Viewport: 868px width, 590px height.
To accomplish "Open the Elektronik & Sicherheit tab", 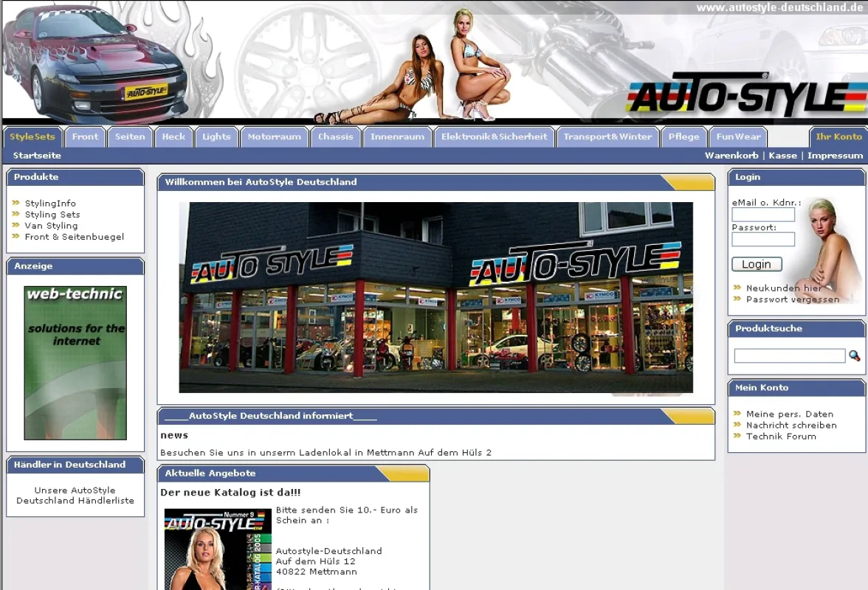I will coord(495,136).
